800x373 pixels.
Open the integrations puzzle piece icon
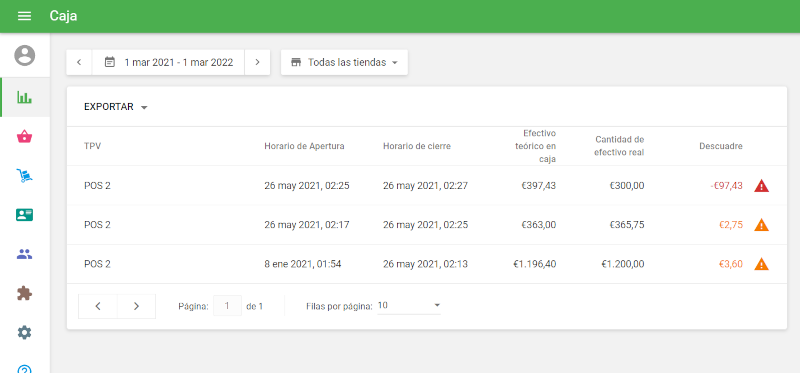(24, 293)
